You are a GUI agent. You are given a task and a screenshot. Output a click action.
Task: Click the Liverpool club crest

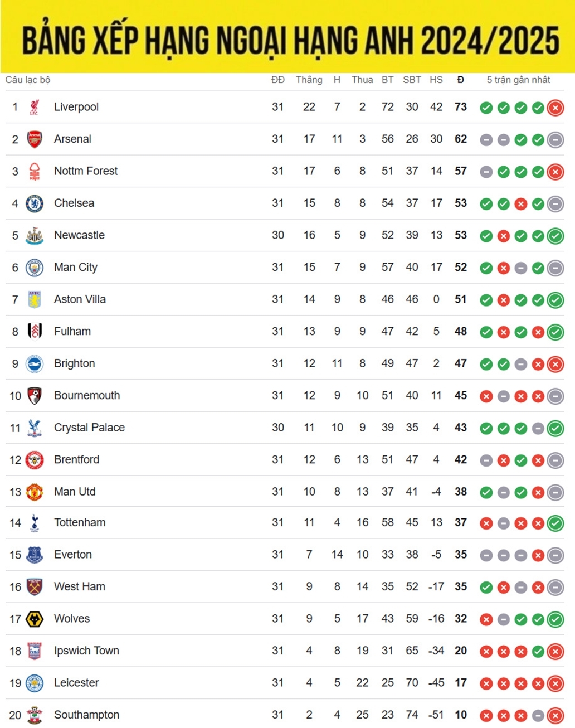point(35,107)
